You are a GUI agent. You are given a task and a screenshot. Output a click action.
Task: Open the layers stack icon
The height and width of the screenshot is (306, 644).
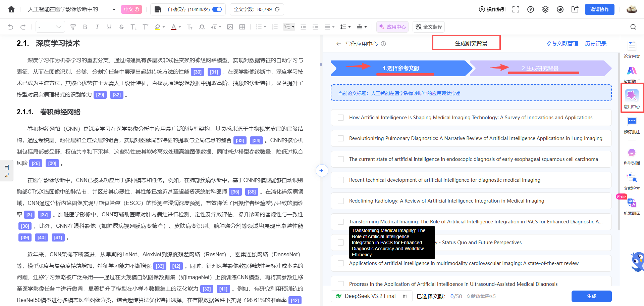coord(545,9)
